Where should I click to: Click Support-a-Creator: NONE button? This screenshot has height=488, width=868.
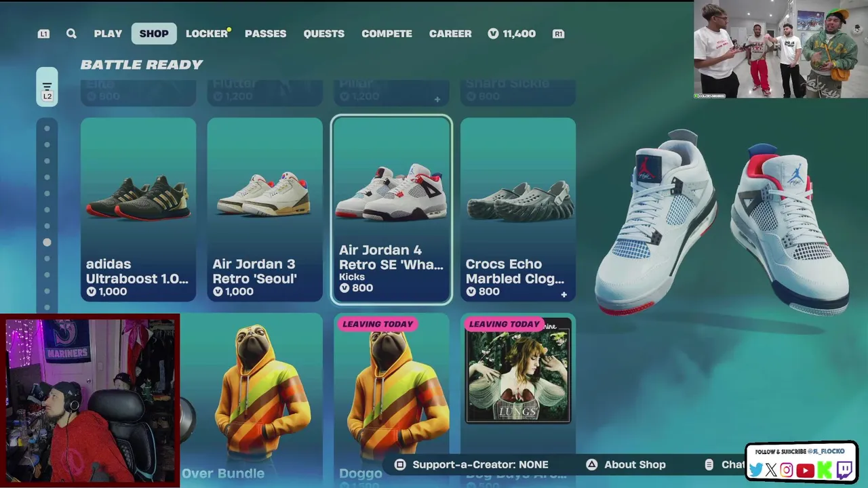(471, 464)
